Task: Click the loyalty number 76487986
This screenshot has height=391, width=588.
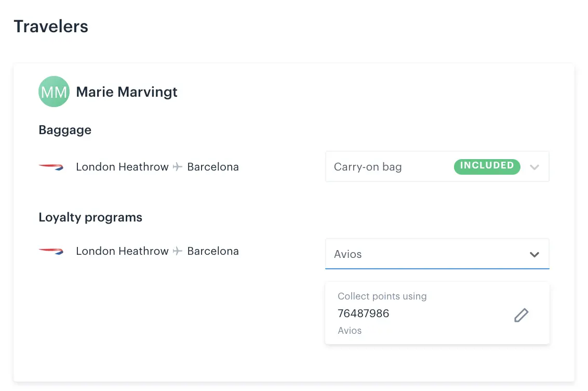Action: click(x=364, y=314)
